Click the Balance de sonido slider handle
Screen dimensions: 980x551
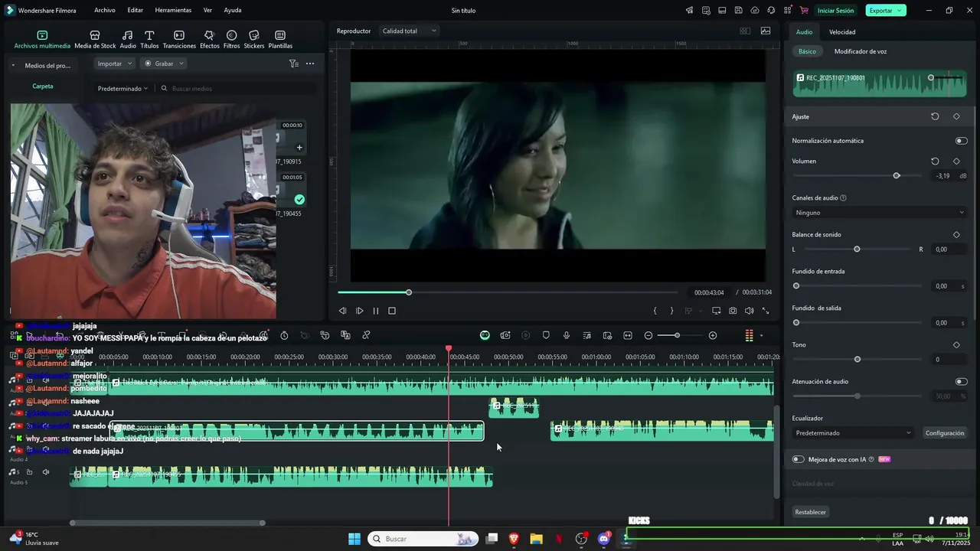point(857,249)
